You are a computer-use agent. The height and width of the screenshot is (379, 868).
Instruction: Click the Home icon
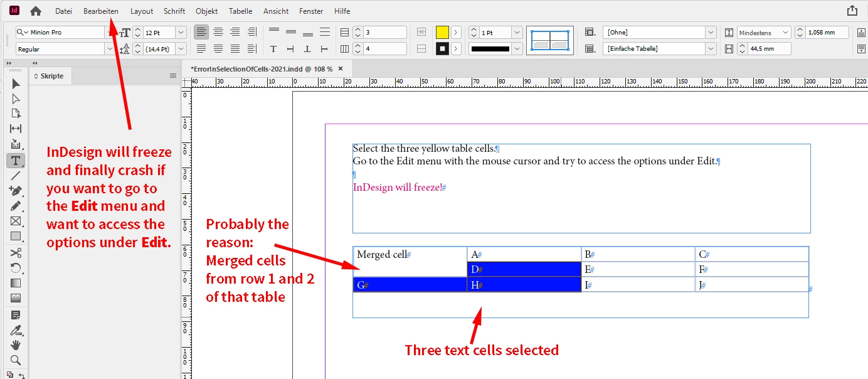coord(36,11)
